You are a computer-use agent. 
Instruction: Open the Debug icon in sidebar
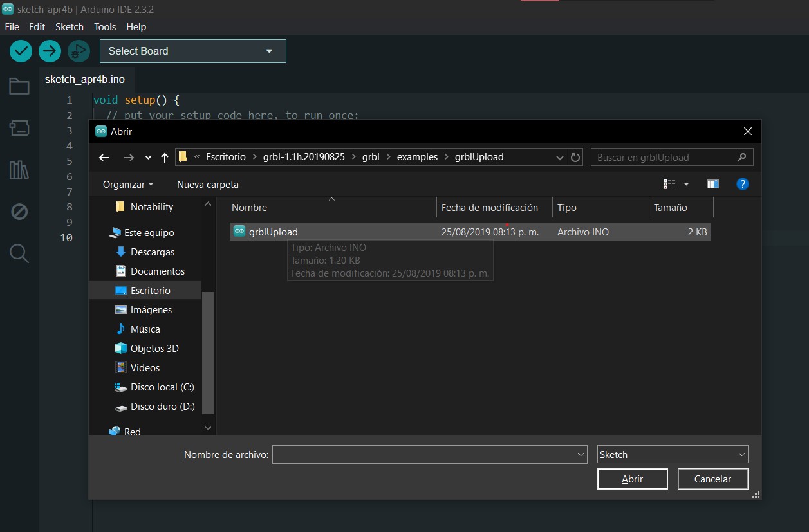point(19,212)
